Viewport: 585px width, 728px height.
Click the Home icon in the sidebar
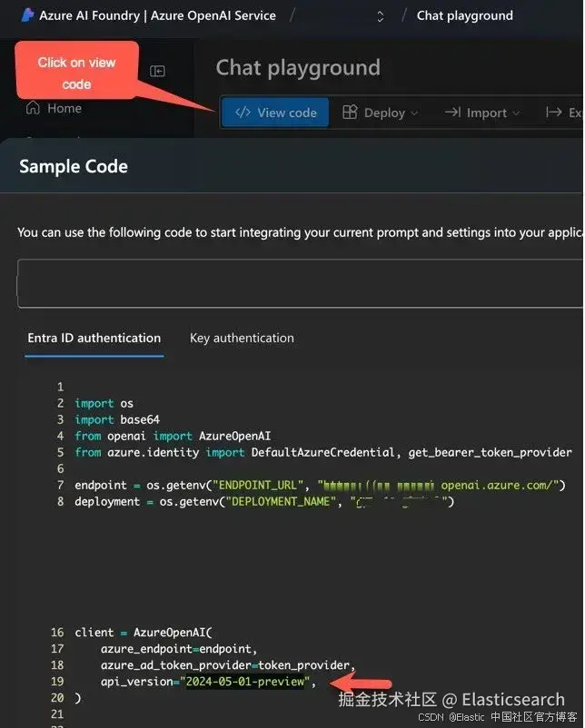tap(33, 108)
